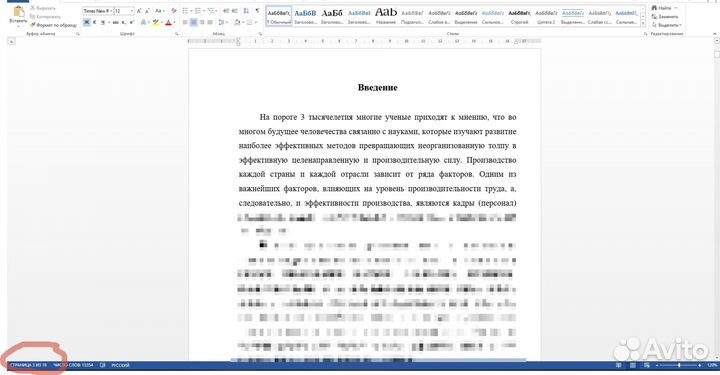Image resolution: width=720 pixels, height=375 pixels.
Task: Open the Выделить (Select) dropdown
Action: (x=667, y=25)
